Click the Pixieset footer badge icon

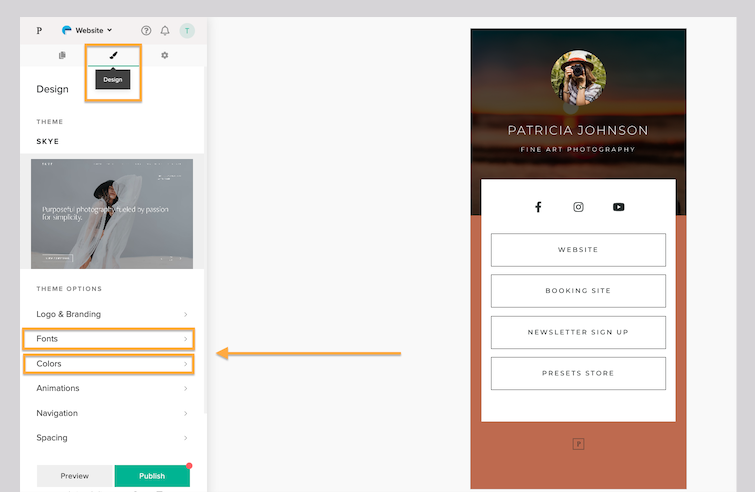click(x=578, y=444)
